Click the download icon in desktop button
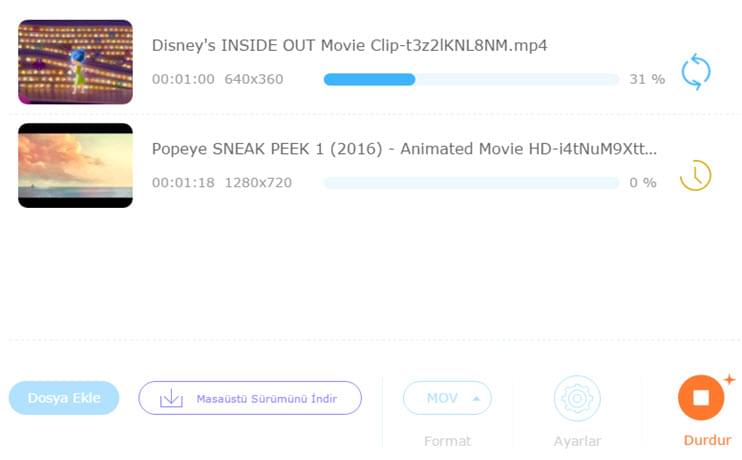742x460 pixels. click(x=172, y=398)
